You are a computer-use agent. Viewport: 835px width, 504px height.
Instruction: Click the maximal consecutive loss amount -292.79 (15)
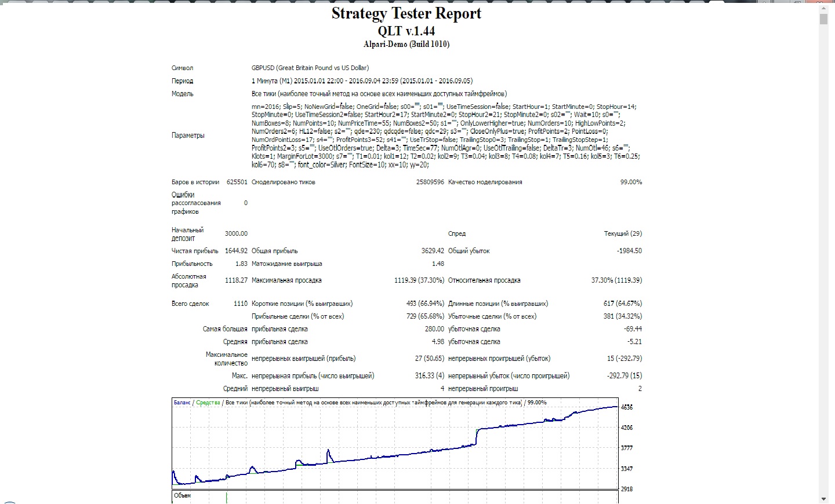[x=624, y=376]
